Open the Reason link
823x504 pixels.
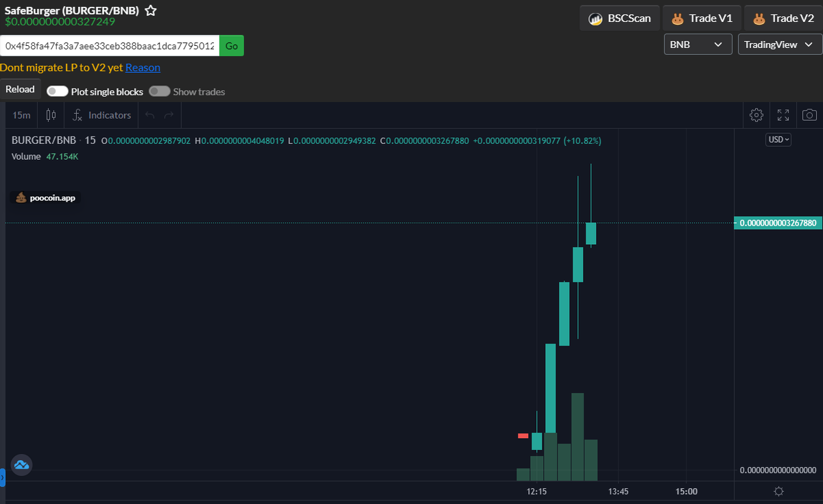point(143,67)
